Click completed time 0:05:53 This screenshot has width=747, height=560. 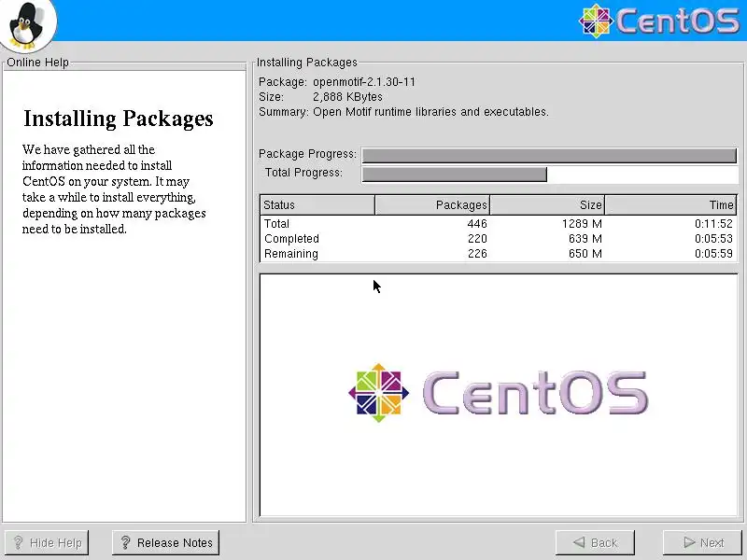point(713,238)
